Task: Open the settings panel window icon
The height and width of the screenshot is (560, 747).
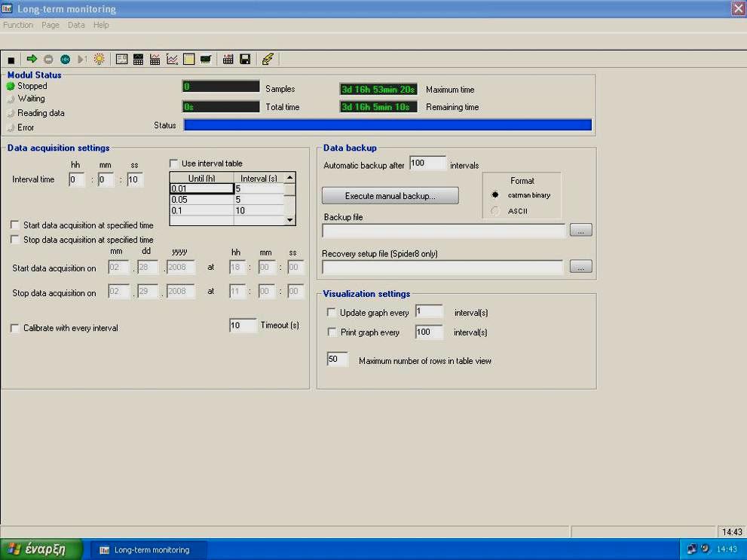Action: pos(121,59)
